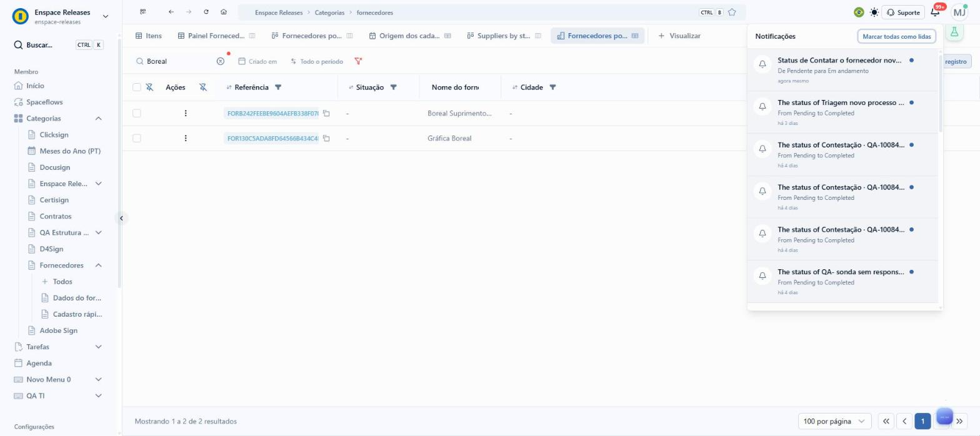980x436 pixels.
Task: Expand the QA Estrutura sidebar item
Action: pyautogui.click(x=98, y=232)
